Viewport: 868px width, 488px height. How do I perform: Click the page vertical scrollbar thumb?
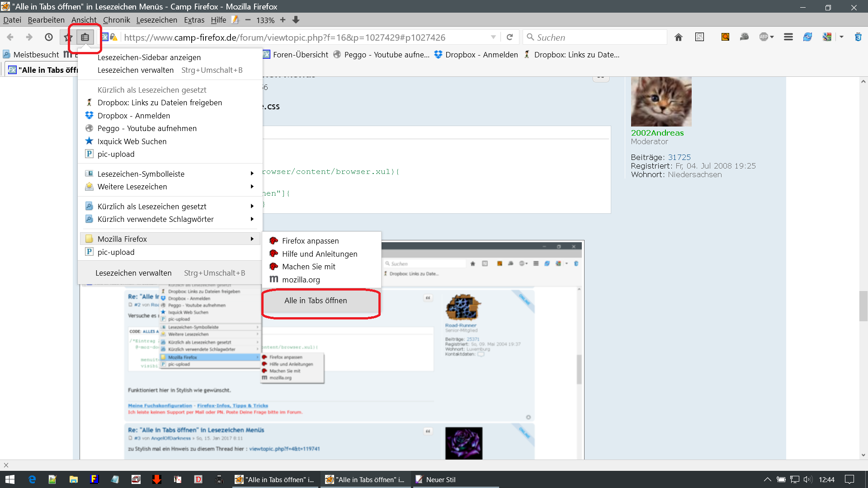tap(863, 306)
